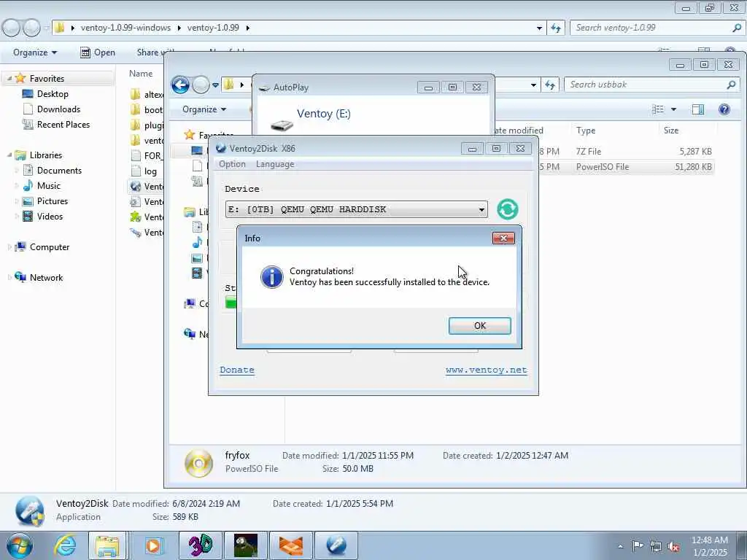Open media player taskbar icon
The image size is (747, 560).
pos(153,545)
